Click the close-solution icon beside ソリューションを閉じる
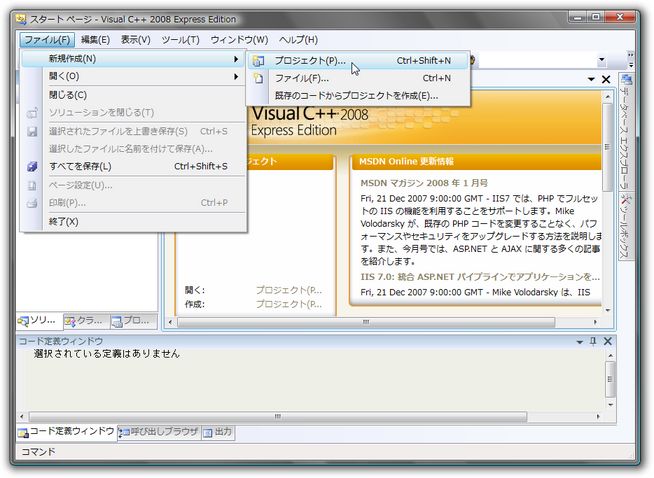Viewport: 654px width, 478px height. (32, 113)
